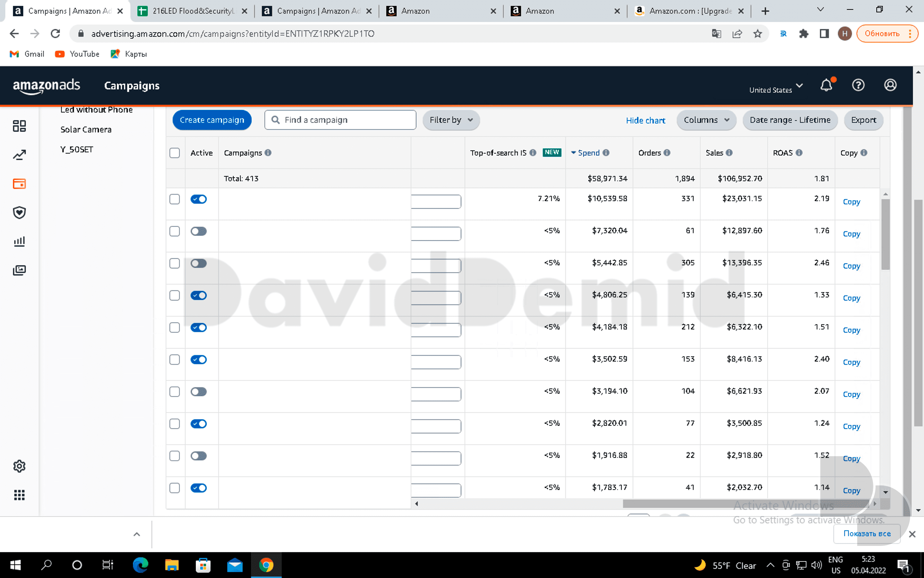This screenshot has height=578, width=924.
Task: Copy the campaign with $23,031.15 sales
Action: pyautogui.click(x=851, y=202)
